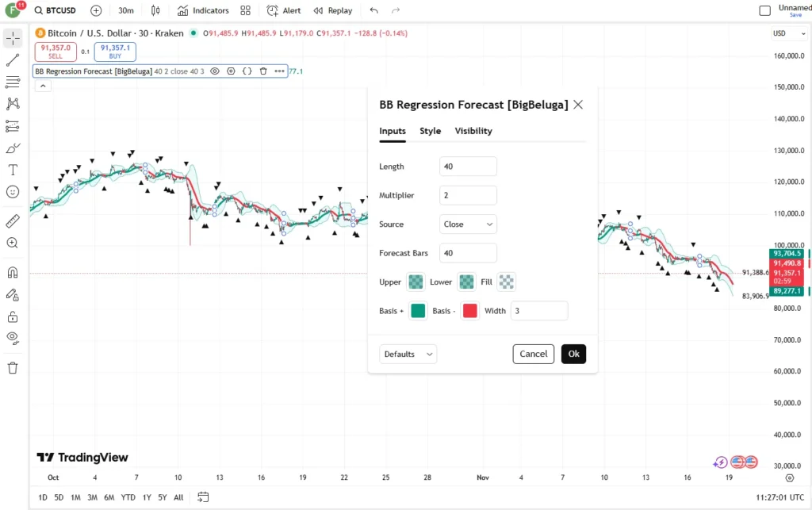The height and width of the screenshot is (510, 812).
Task: Open the BTCUSD symbol search
Action: click(x=55, y=10)
